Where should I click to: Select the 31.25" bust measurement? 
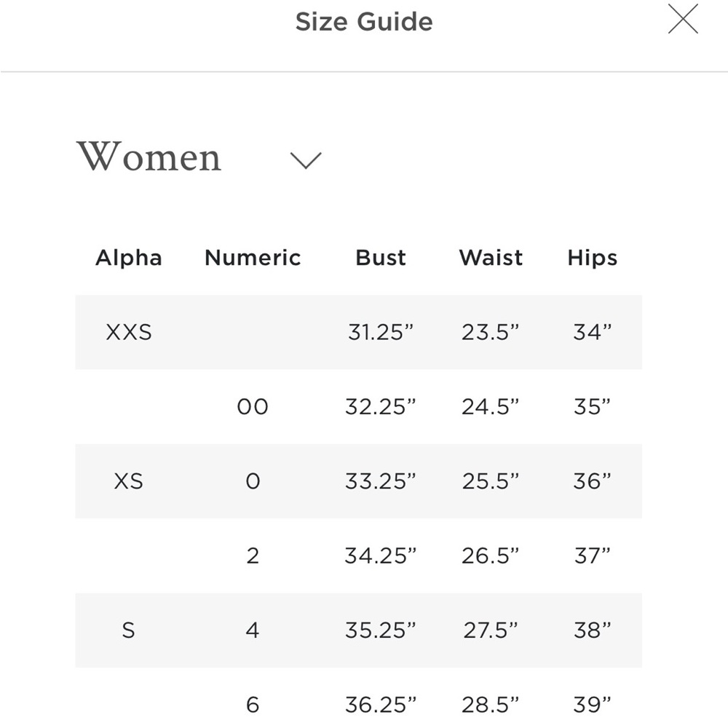coord(380,332)
